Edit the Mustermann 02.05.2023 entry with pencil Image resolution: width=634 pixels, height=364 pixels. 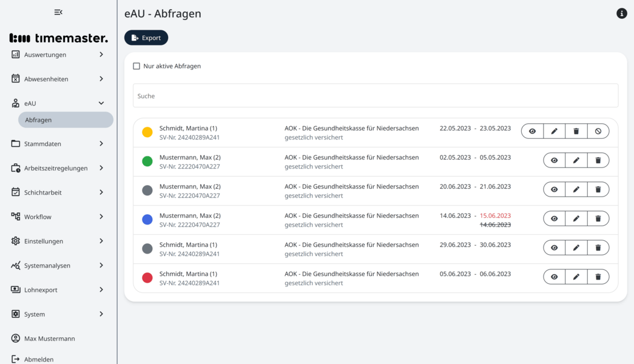coord(576,160)
